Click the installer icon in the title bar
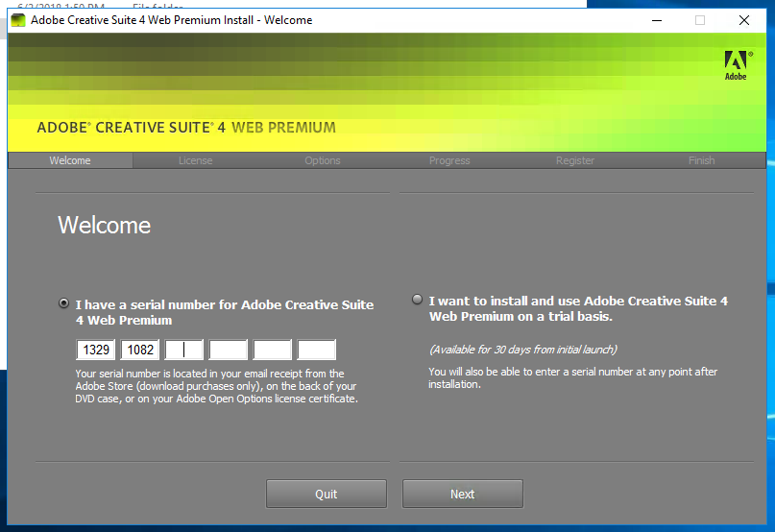The width and height of the screenshot is (775, 532). [18, 20]
